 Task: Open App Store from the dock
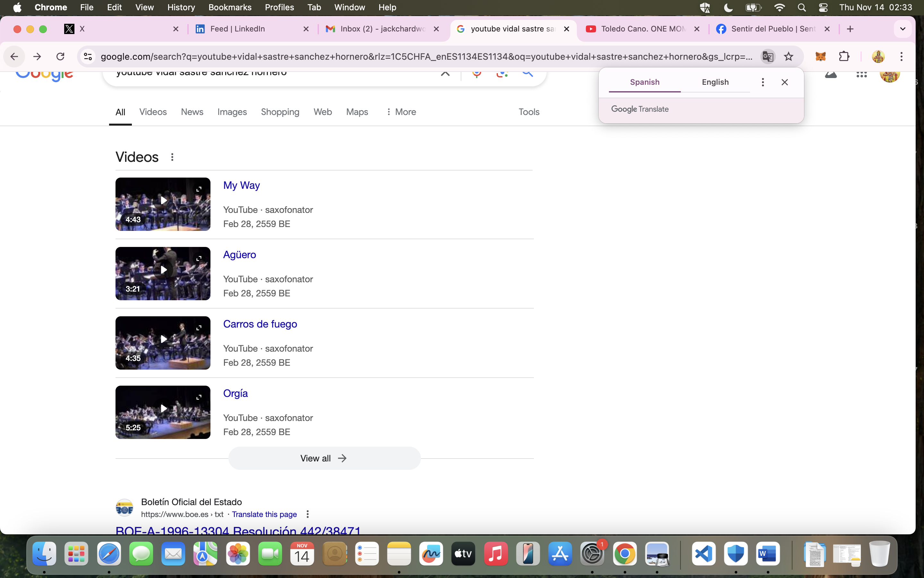pyautogui.click(x=560, y=554)
